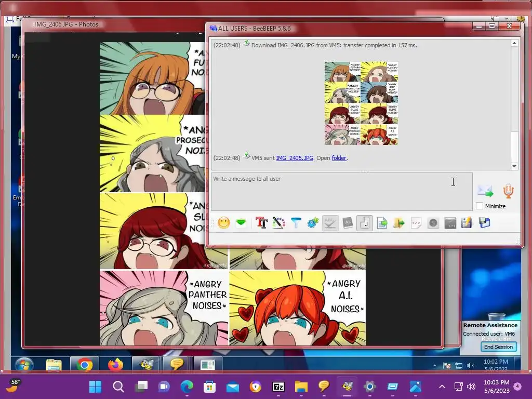Open the emoticon picker smiley icon
532x399 pixels.
[x=223, y=223]
